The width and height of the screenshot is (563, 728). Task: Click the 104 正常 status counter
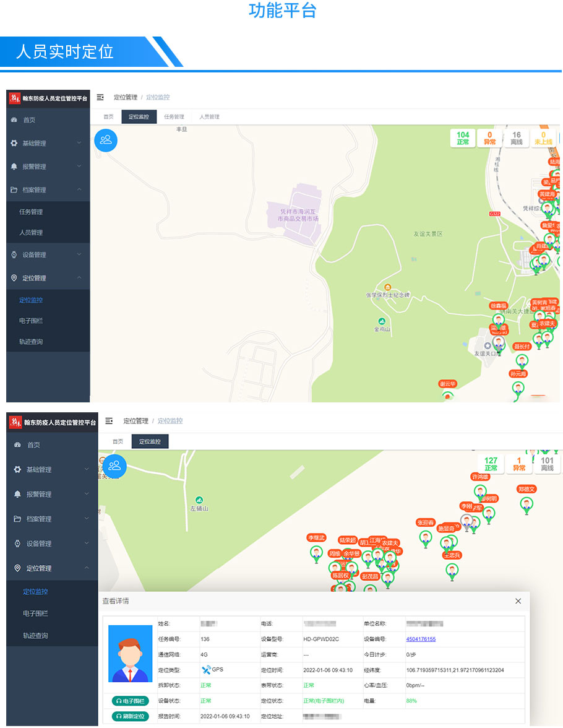click(463, 138)
